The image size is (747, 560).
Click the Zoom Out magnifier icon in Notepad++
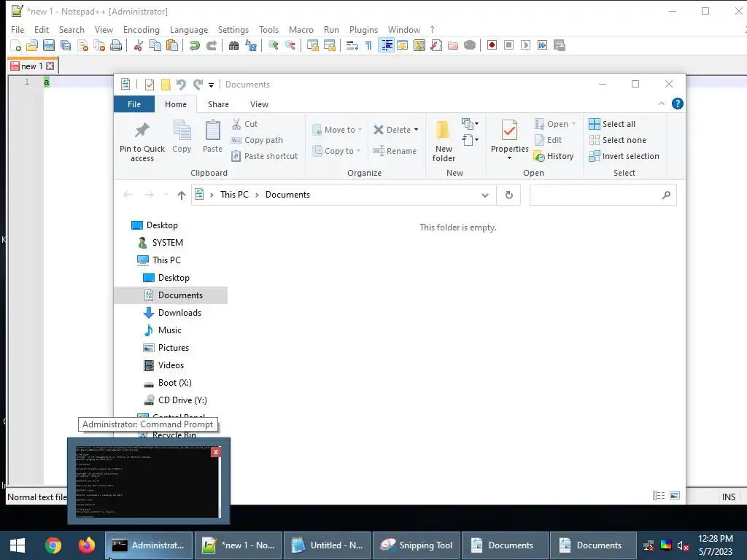290,45
